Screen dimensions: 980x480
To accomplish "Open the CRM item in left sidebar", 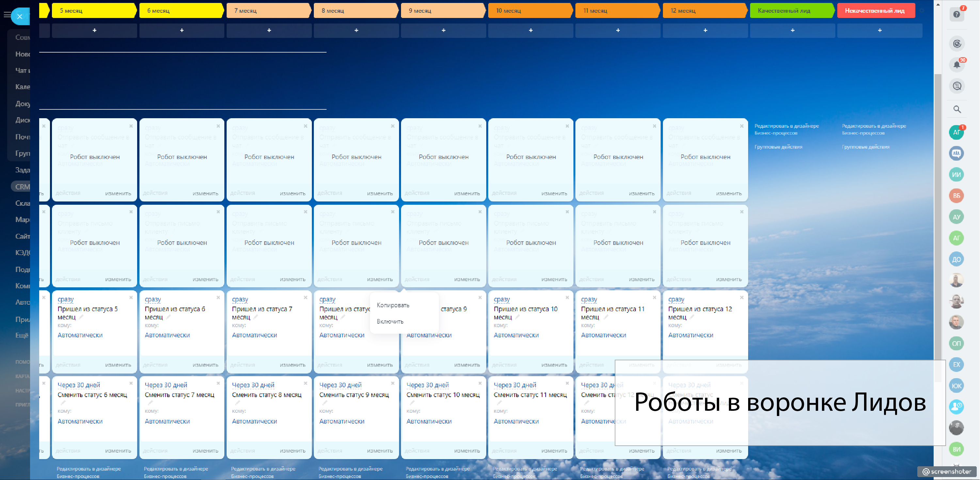I will coord(22,187).
